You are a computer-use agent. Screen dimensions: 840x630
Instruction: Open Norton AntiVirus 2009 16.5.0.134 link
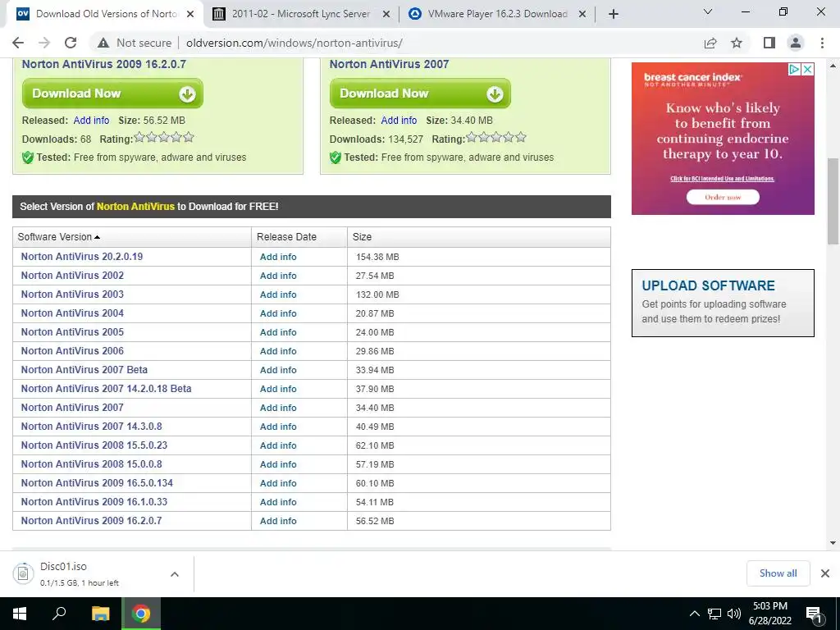coord(97,482)
